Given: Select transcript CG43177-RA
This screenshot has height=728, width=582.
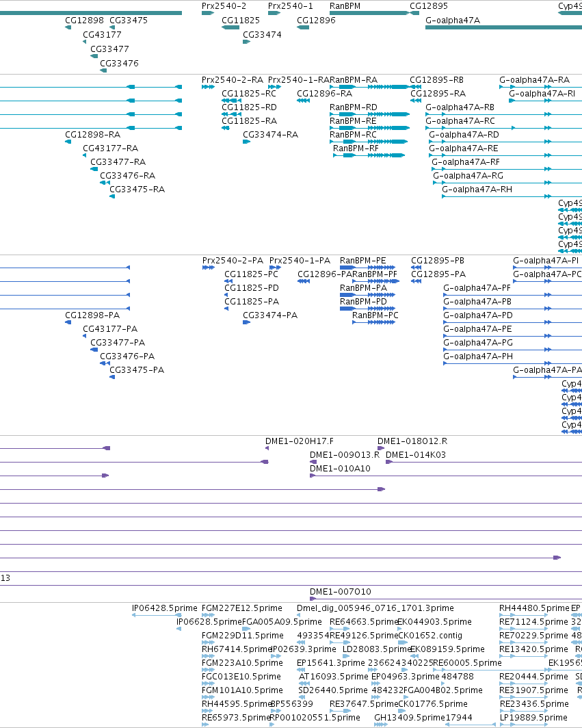Looking at the screenshot, I should pos(111,148).
